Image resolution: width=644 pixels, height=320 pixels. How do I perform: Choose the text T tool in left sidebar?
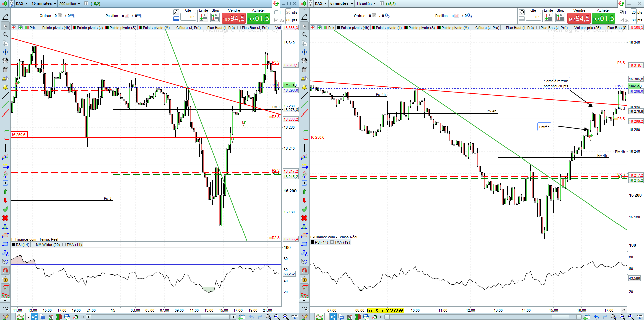point(5,183)
